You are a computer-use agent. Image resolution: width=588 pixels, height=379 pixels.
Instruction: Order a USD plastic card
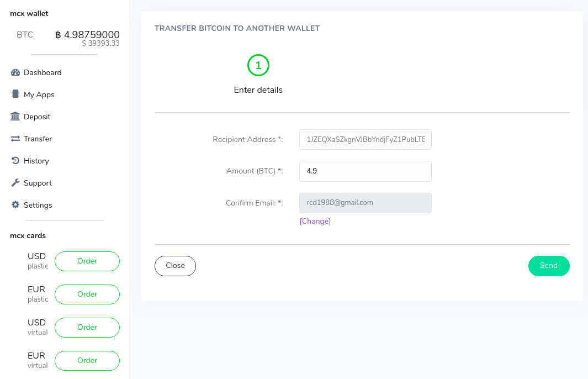pos(87,261)
